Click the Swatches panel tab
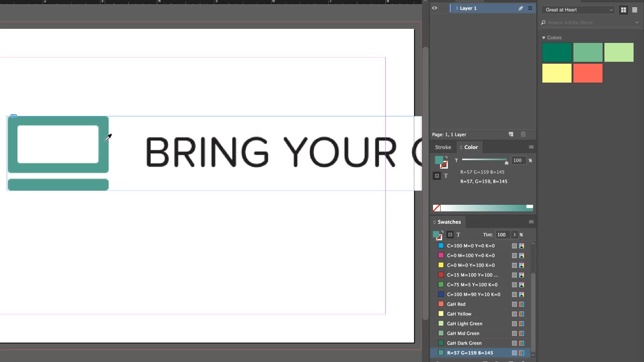The width and height of the screenshot is (644, 362). (448, 222)
